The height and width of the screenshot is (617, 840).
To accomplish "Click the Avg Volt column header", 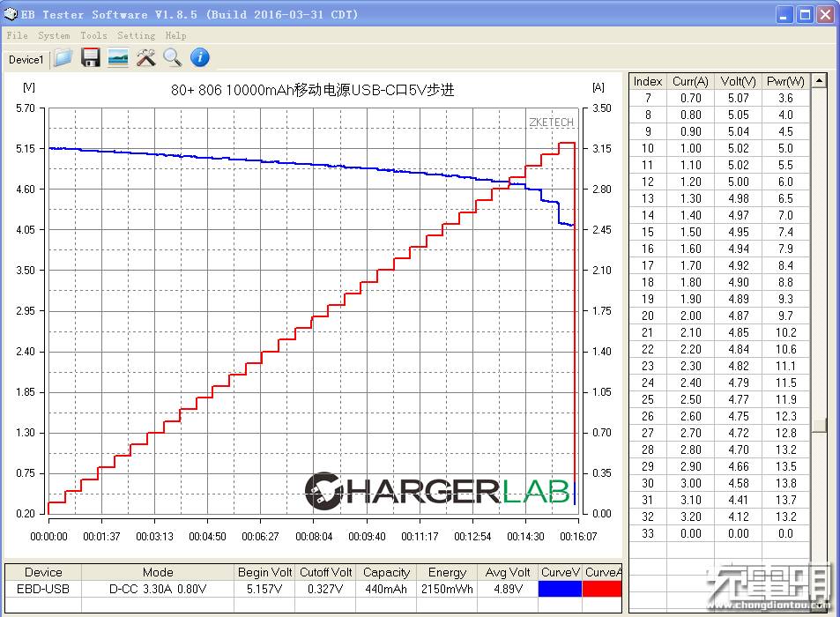I will click(508, 573).
